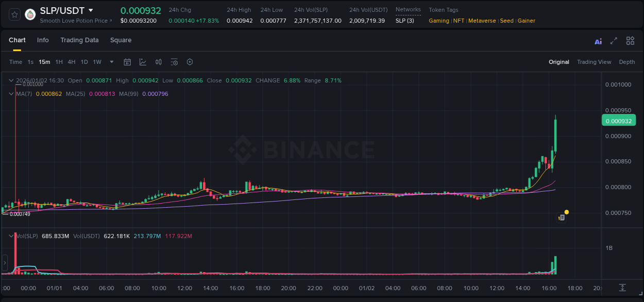Visit the Smooth Love Potion Price link
The width and height of the screenshot is (644, 302).
(x=76, y=21)
